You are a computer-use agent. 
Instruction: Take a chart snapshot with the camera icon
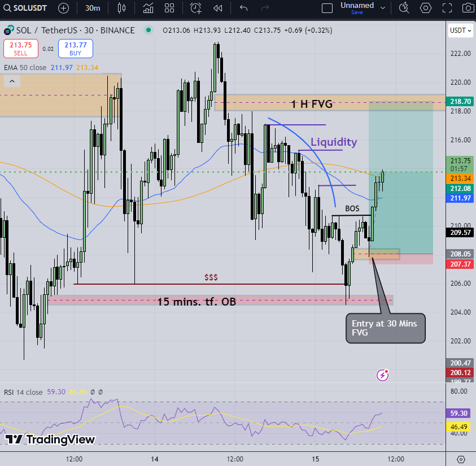pyautogui.click(x=468, y=8)
